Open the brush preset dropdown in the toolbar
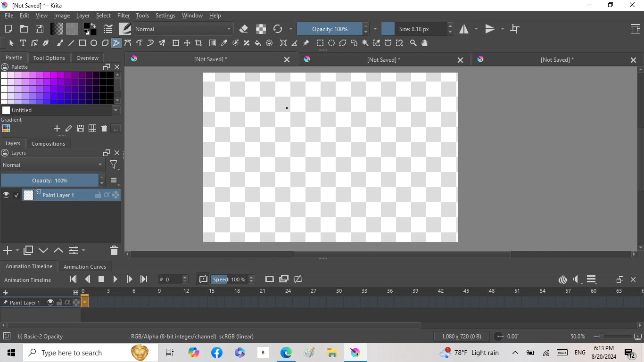644x362 pixels. coord(125,29)
